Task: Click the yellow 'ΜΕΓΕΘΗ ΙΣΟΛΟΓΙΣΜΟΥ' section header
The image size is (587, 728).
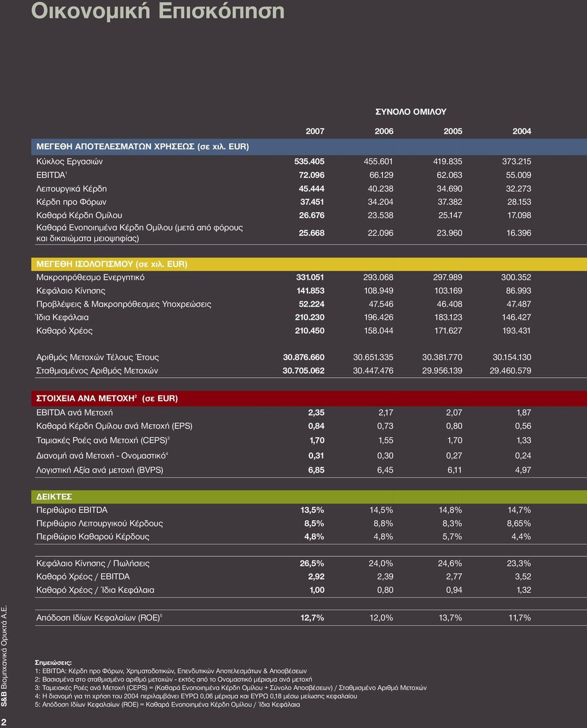Action: (x=309, y=264)
